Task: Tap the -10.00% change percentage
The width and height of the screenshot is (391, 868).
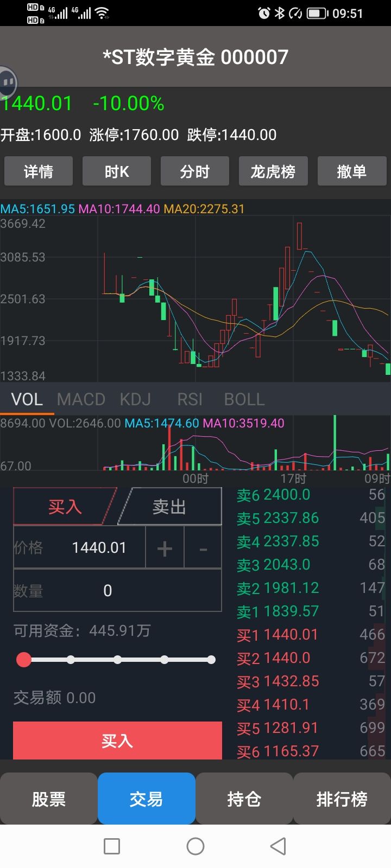Action: pos(129,104)
